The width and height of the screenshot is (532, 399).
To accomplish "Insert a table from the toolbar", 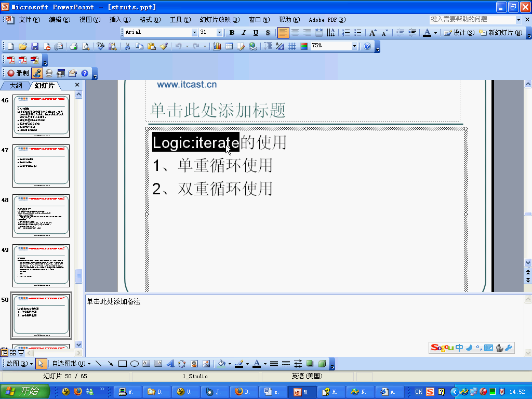I will click(229, 46).
